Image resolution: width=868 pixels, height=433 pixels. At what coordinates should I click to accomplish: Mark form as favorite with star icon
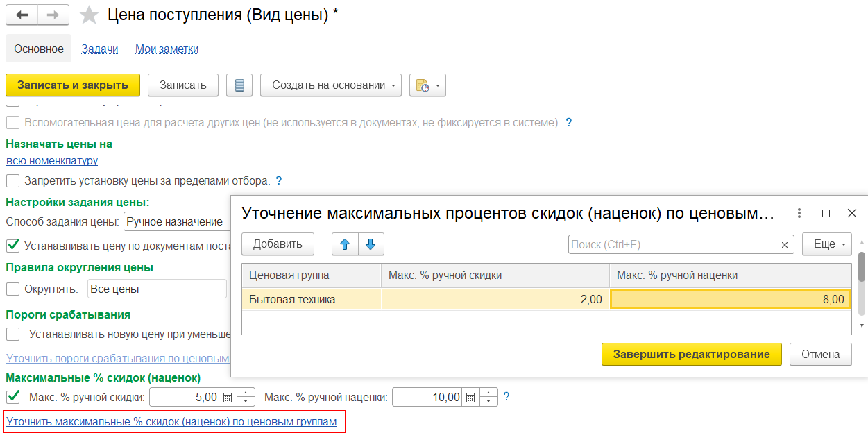tap(89, 15)
